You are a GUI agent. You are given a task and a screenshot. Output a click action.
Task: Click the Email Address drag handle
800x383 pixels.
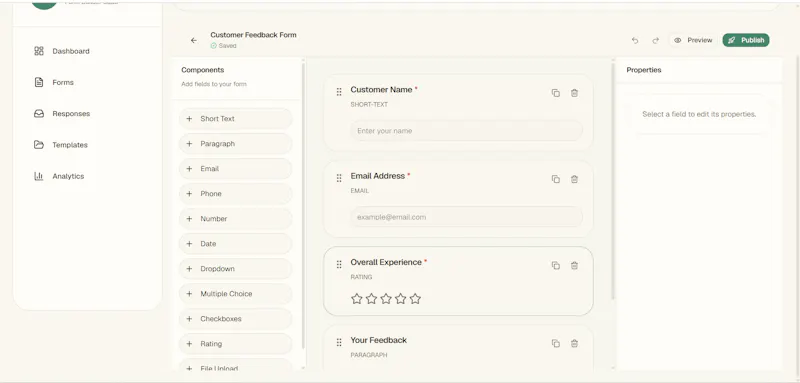tap(339, 178)
